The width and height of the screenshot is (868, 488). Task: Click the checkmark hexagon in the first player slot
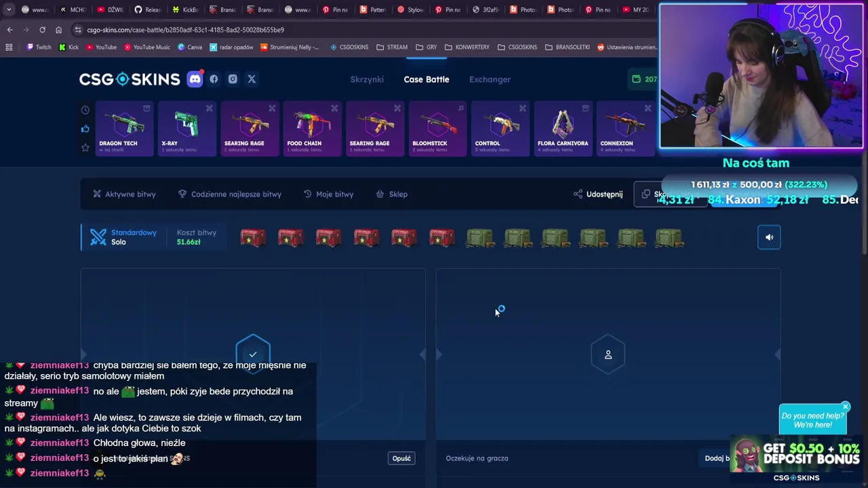pyautogui.click(x=253, y=354)
